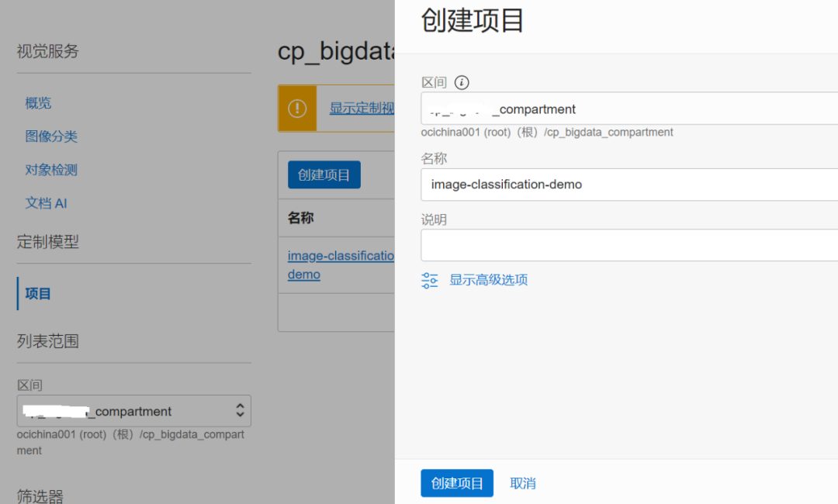Open 图像分类 in the sidebar
Viewport: 838px width, 504px height.
point(51,136)
